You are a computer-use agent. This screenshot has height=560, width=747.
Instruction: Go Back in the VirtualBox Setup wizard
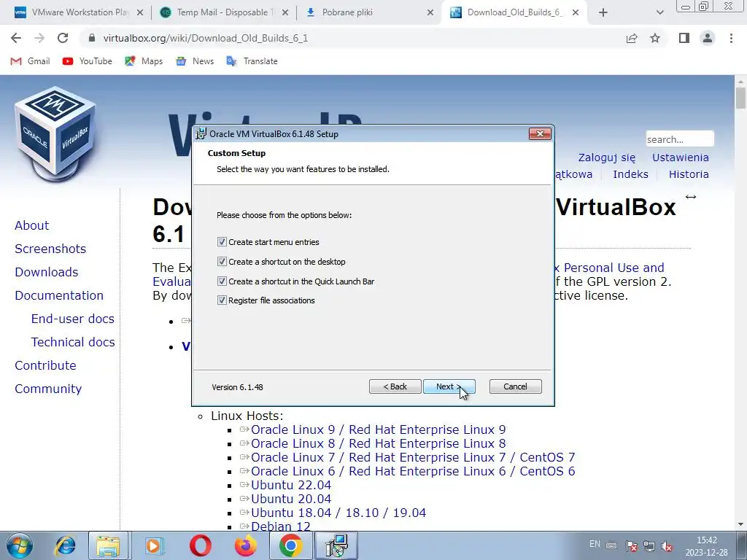click(395, 386)
